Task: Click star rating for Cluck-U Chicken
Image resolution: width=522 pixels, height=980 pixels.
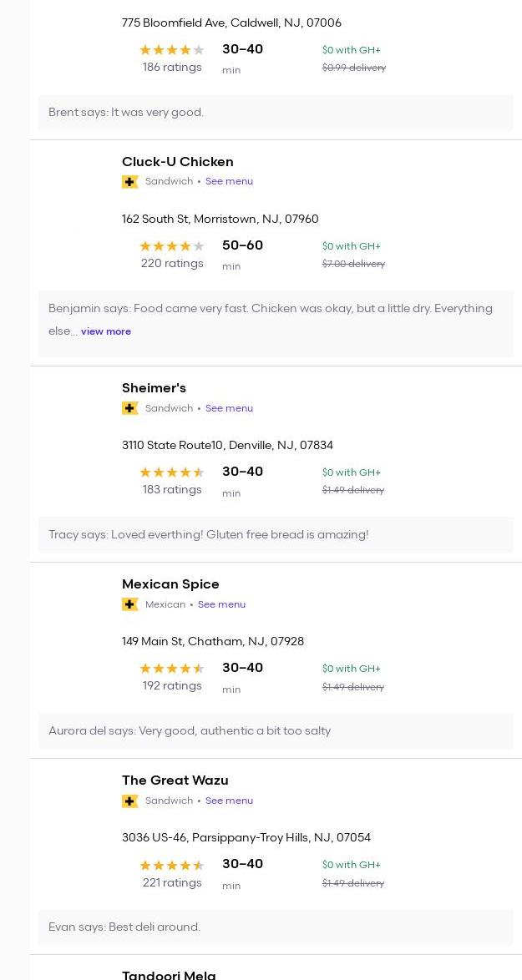Action: point(171,246)
